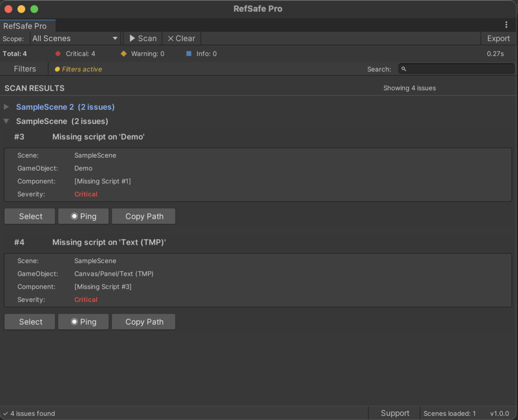The width and height of the screenshot is (518, 420).
Task: Click the Demo GameObject value
Action: click(x=83, y=168)
